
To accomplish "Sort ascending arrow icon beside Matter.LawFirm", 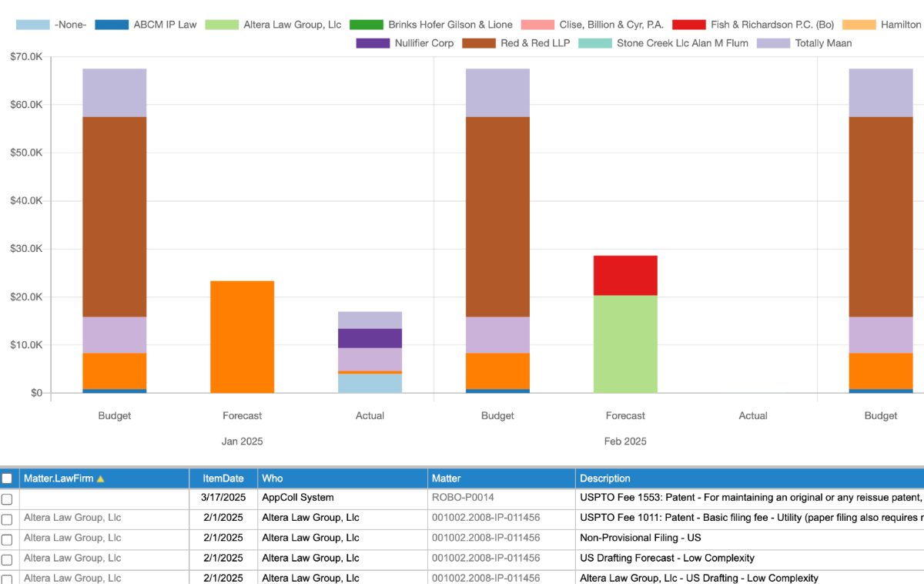I will [100, 479].
